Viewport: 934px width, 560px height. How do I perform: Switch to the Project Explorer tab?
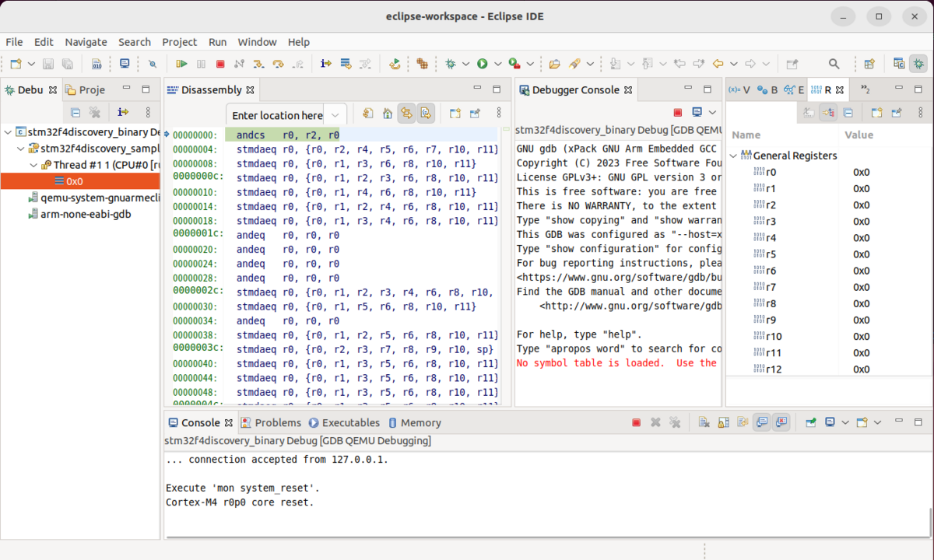[x=85, y=89]
